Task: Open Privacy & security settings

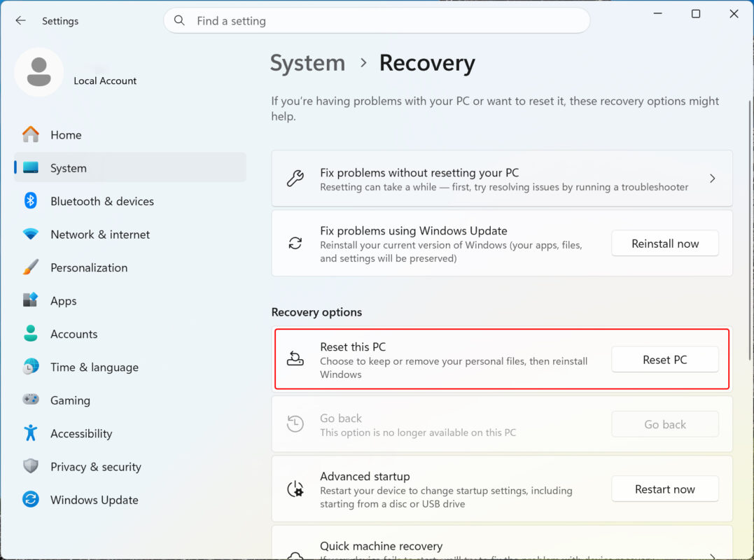Action: click(130, 466)
